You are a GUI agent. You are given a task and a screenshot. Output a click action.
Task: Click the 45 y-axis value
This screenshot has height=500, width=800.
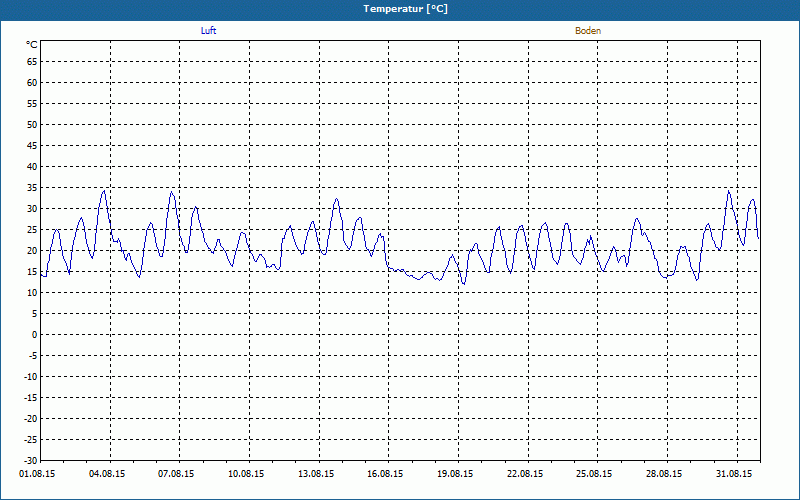[x=32, y=146]
